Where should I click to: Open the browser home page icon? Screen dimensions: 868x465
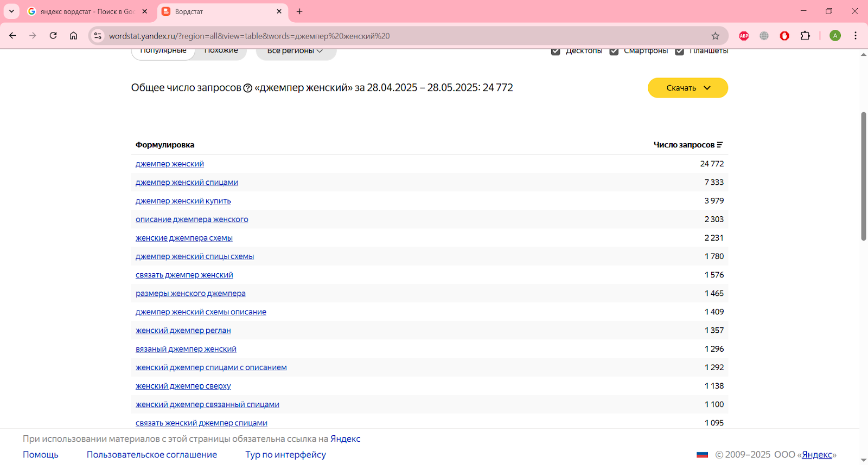click(73, 36)
